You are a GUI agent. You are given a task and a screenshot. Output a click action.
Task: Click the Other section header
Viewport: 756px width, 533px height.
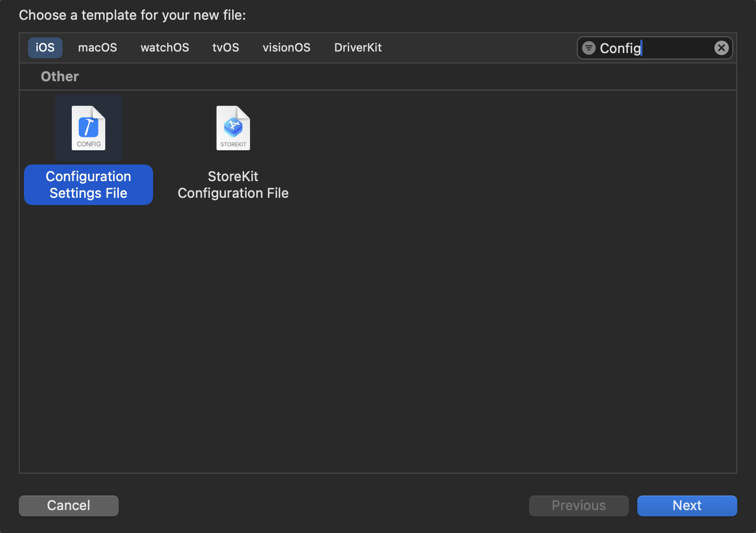[x=60, y=77]
